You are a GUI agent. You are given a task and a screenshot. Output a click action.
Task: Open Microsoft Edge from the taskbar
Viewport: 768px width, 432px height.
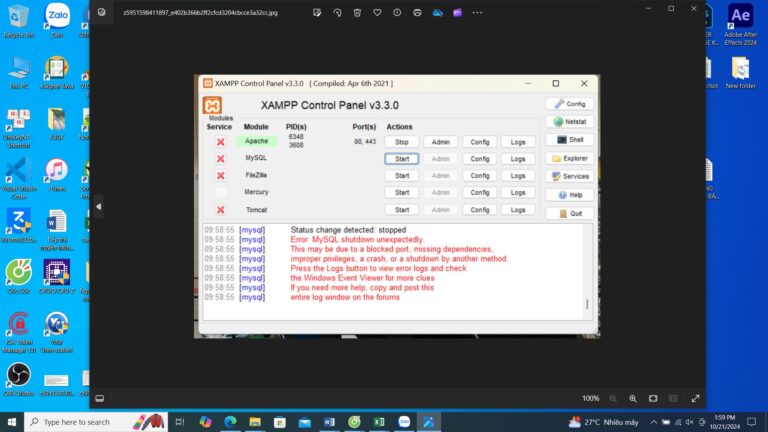(230, 422)
